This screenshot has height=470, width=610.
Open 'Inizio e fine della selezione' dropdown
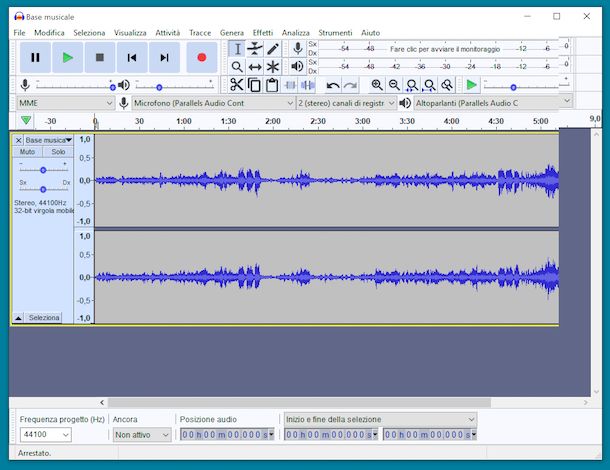coord(380,419)
